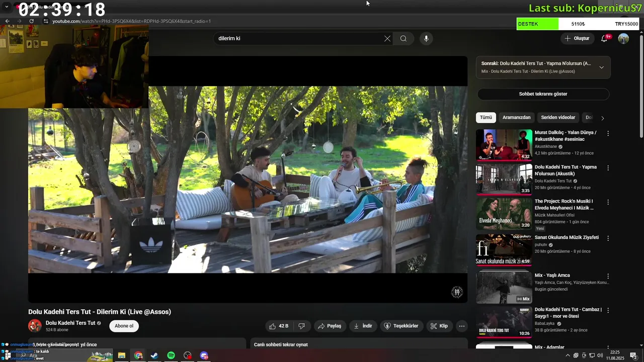Screen dimensions: 644x362
Task: Open the taskbar clock showing 22:25
Action: [x=615, y=355]
